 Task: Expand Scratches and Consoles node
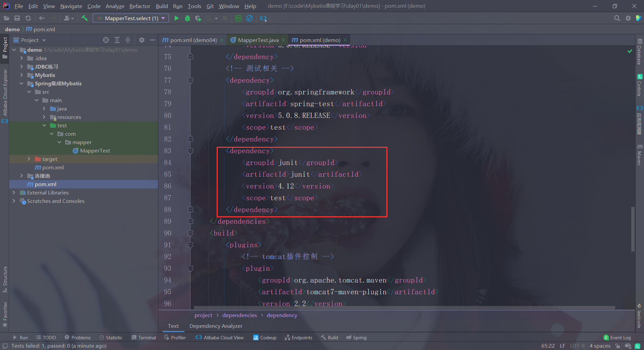tap(14, 201)
